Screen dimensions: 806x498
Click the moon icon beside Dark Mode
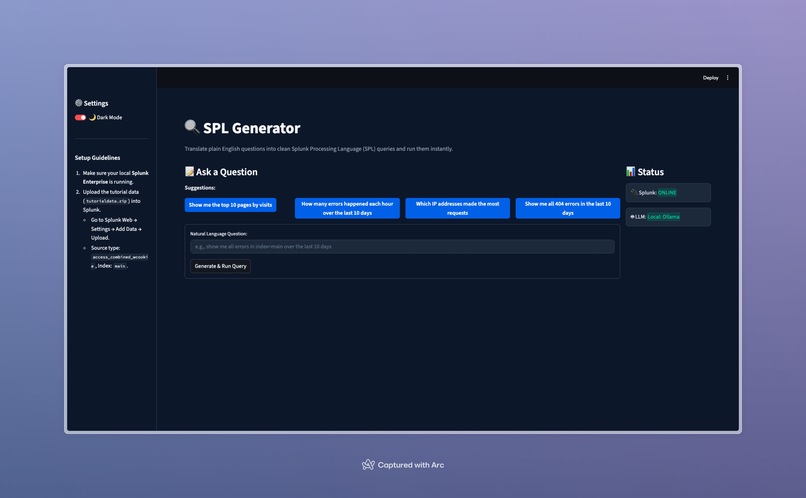click(x=92, y=117)
